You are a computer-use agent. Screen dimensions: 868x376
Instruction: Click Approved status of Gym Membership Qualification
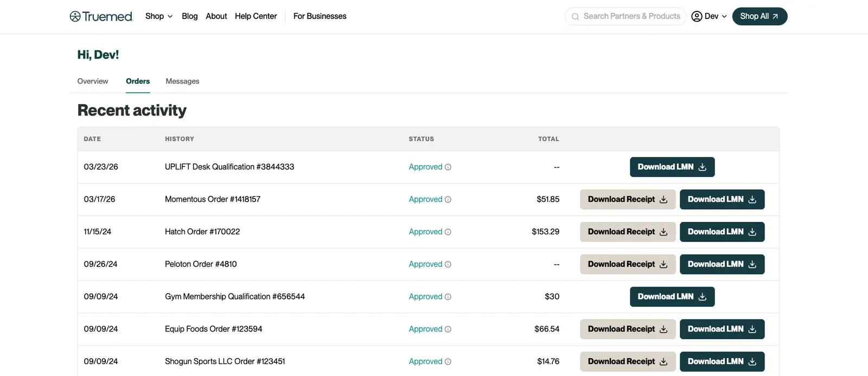tap(425, 297)
